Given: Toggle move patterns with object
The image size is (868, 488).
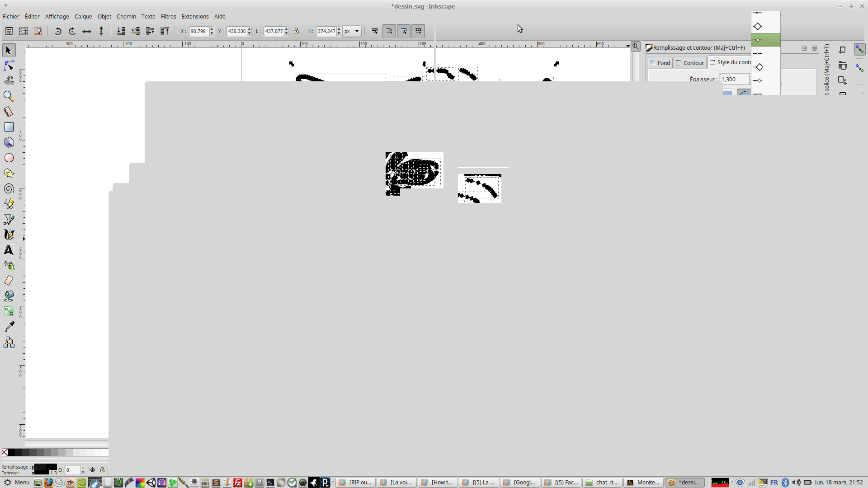Looking at the screenshot, I should pos(418,31).
